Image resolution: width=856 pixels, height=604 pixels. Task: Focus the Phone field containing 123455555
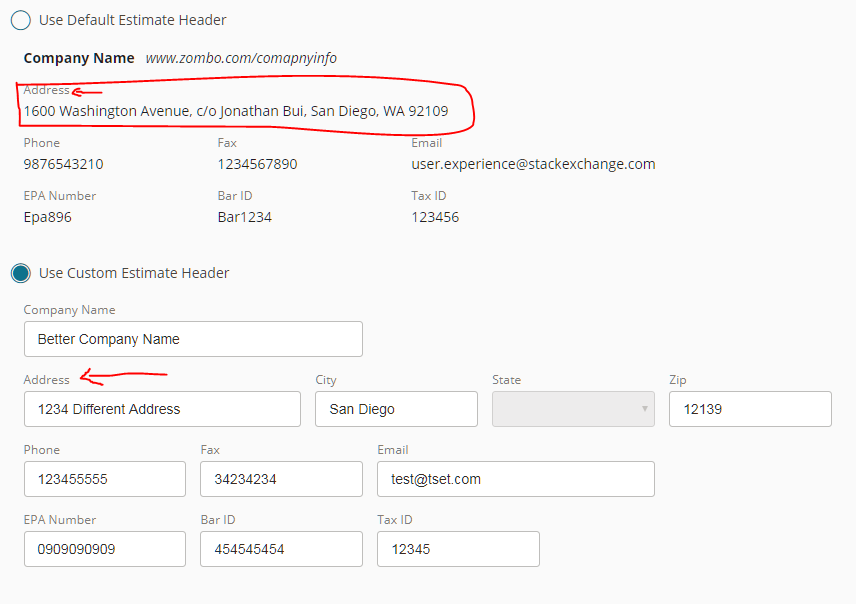(105, 479)
